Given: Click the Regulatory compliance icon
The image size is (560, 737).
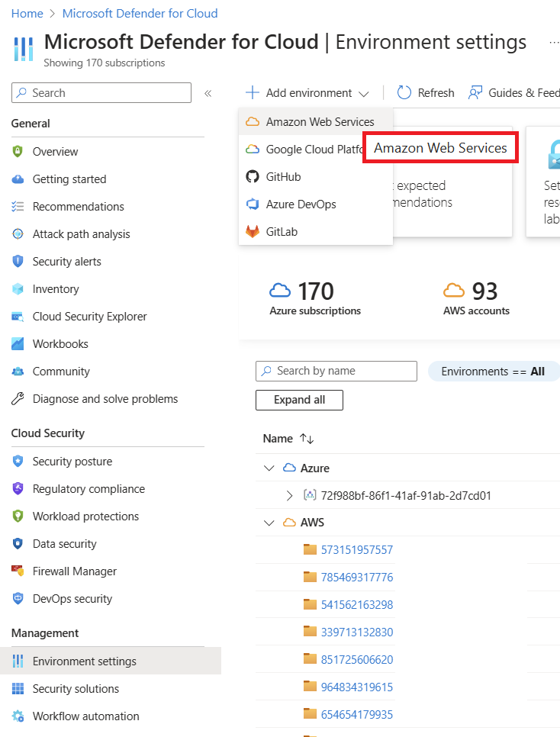Looking at the screenshot, I should [x=18, y=488].
